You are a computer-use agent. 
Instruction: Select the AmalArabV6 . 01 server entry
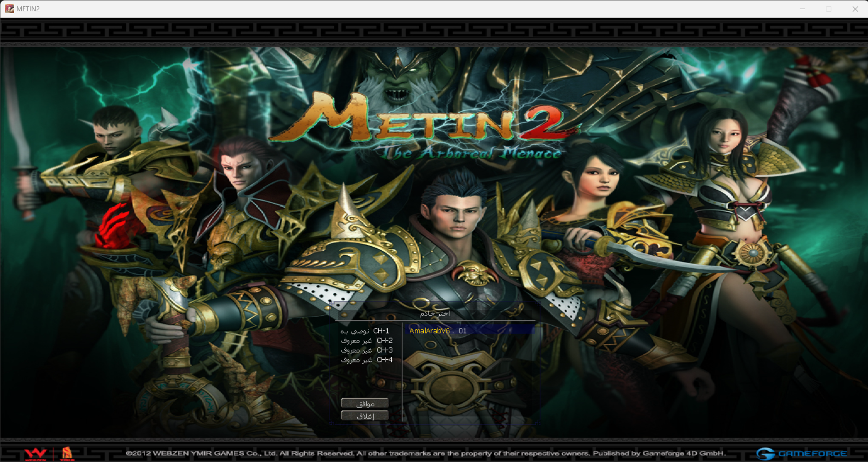471,331
